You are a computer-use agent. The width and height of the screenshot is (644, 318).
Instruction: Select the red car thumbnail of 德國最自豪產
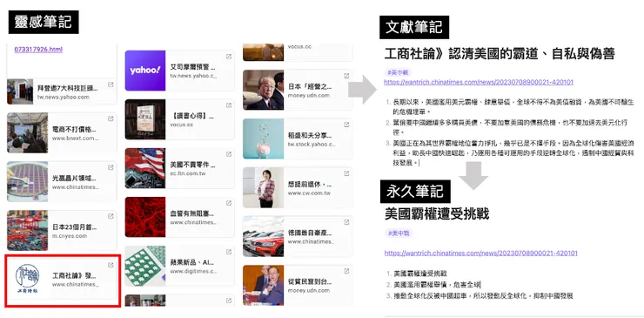pyautogui.click(x=263, y=236)
